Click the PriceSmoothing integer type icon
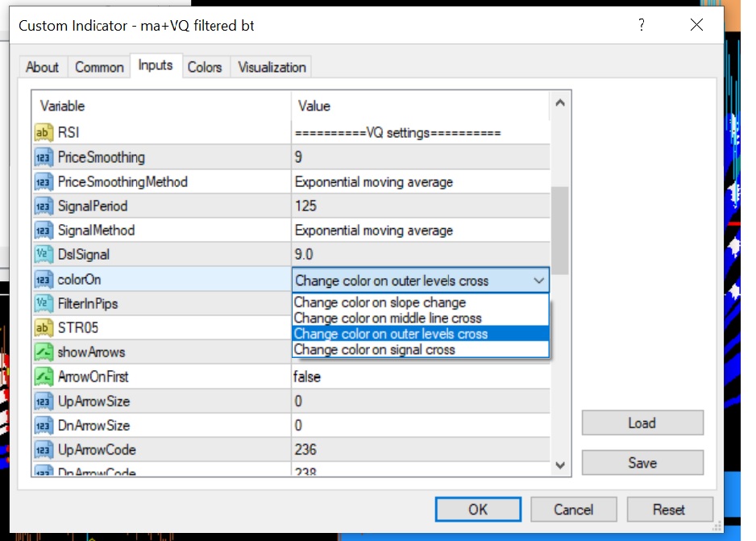Viewport: 756px width, 541px height. tap(43, 157)
